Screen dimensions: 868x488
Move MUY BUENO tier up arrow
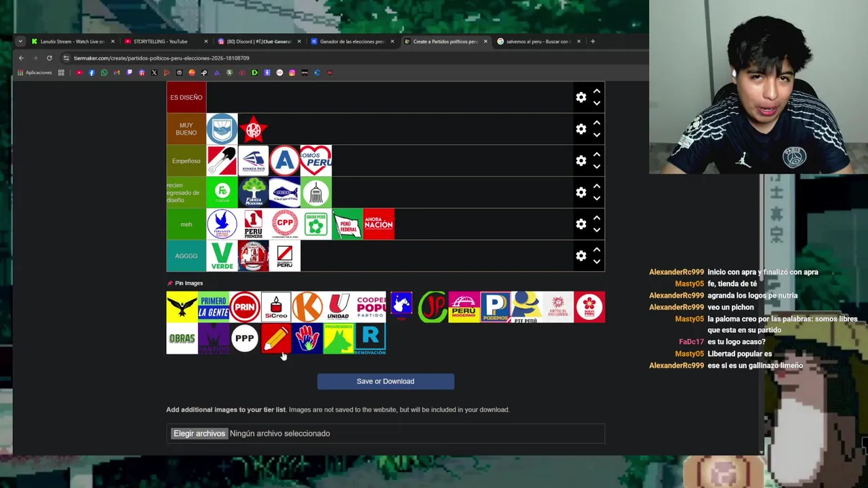click(x=597, y=123)
